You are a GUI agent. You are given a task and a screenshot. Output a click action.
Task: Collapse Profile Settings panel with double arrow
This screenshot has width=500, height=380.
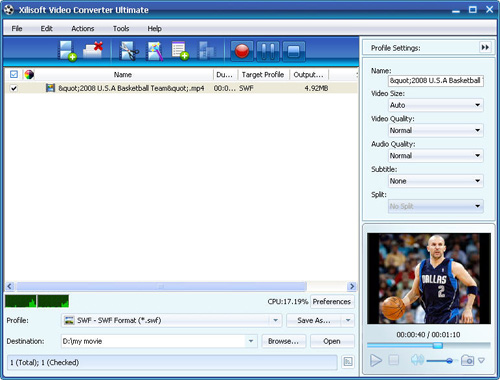click(485, 47)
